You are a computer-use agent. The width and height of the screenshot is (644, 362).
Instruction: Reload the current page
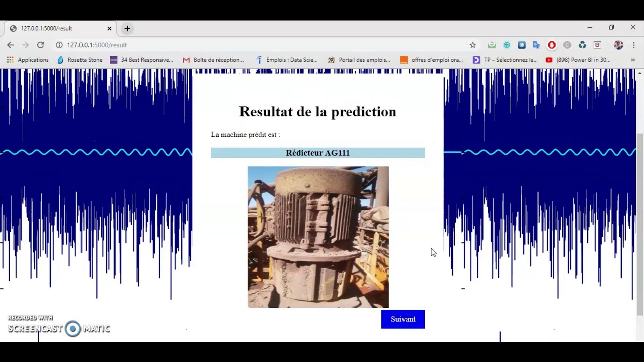point(40,45)
